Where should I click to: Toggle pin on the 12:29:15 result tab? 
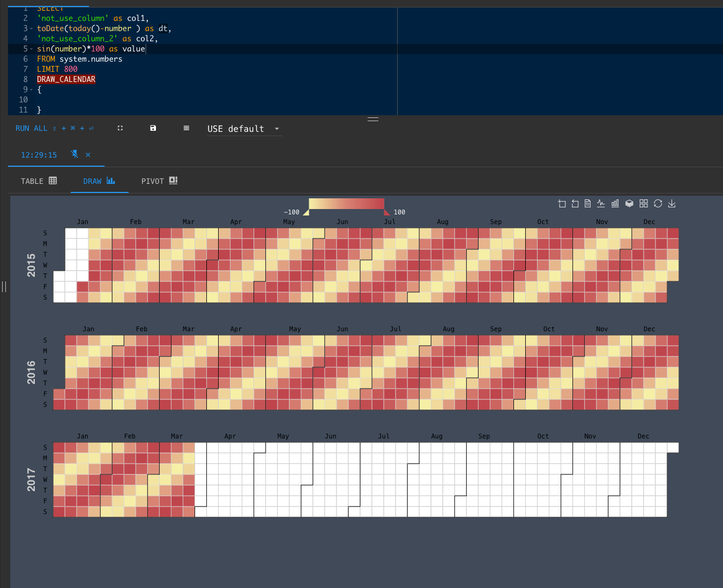point(74,154)
